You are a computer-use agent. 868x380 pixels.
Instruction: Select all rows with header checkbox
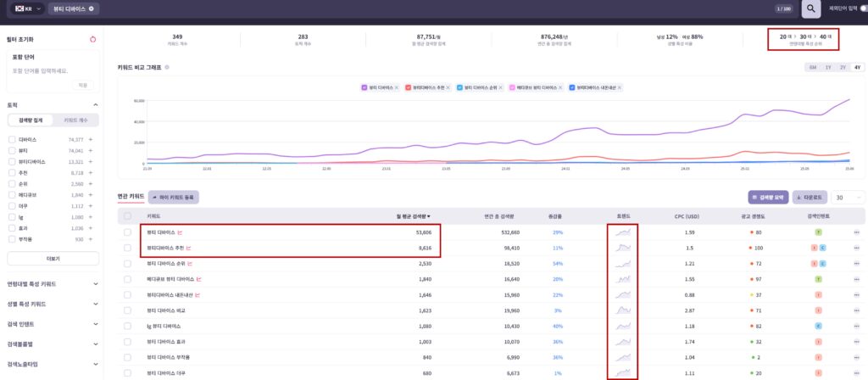pyautogui.click(x=127, y=216)
